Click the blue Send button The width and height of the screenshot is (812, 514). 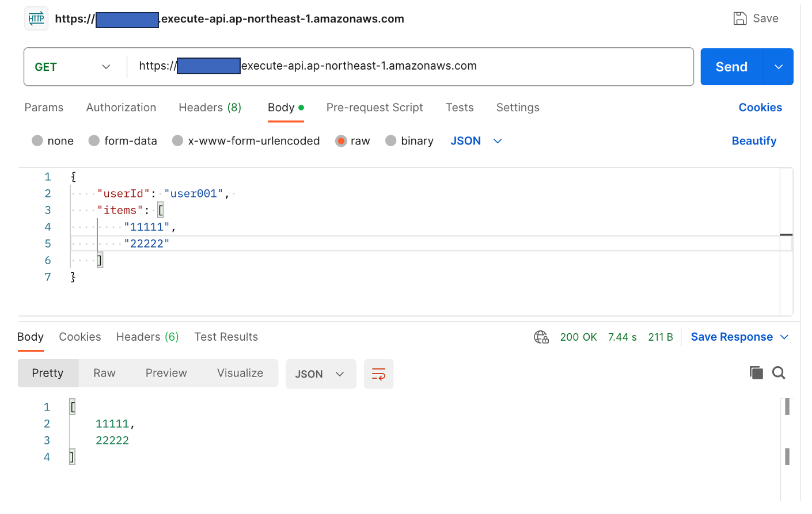point(731,67)
